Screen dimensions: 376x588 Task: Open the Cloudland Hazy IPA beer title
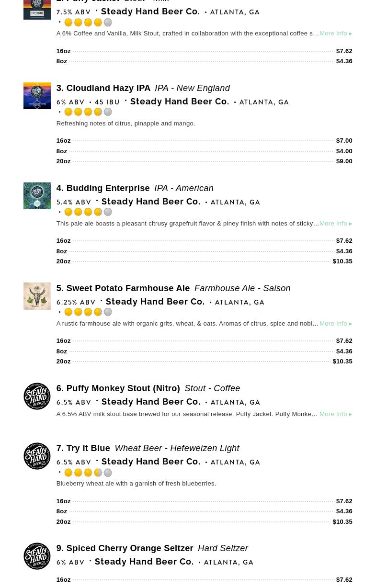108,88
